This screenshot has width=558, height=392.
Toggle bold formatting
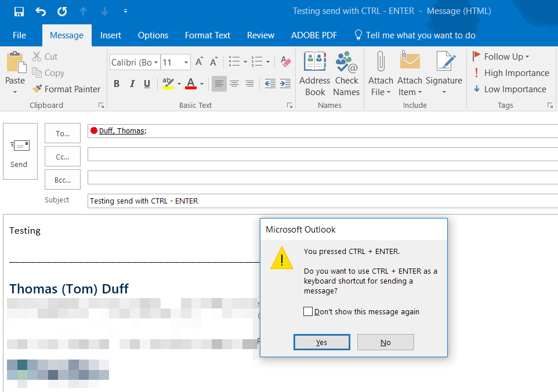[x=116, y=84]
